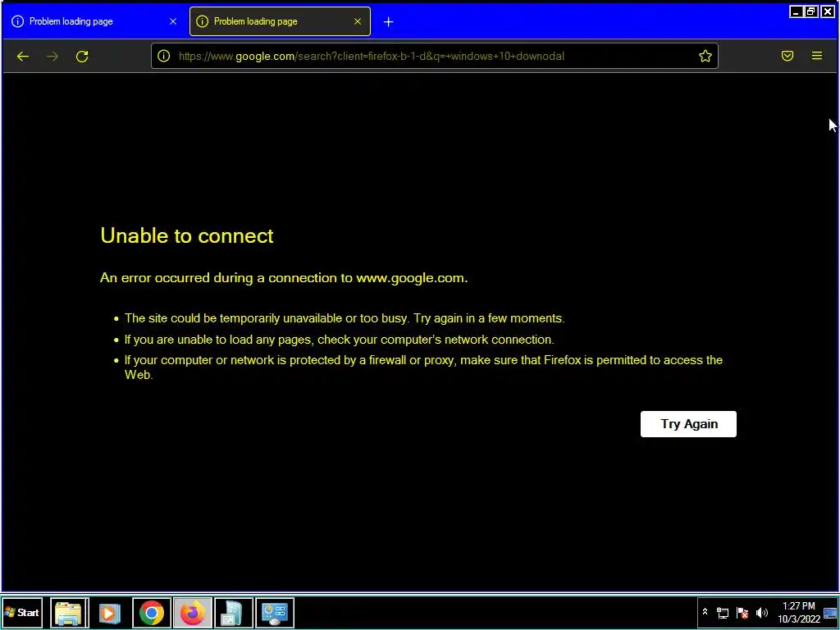This screenshot has height=630, width=840.
Task: Select the second Problem loading page tab
Action: pyautogui.click(x=280, y=21)
